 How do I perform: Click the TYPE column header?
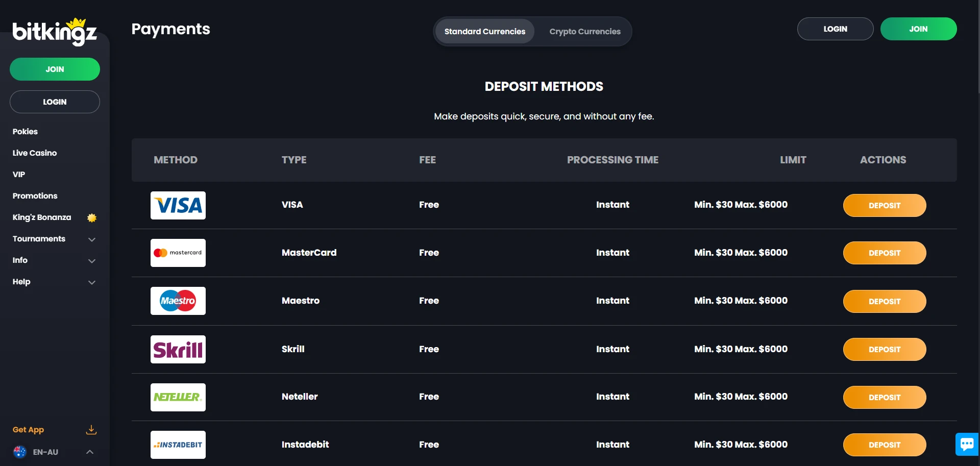click(x=294, y=160)
